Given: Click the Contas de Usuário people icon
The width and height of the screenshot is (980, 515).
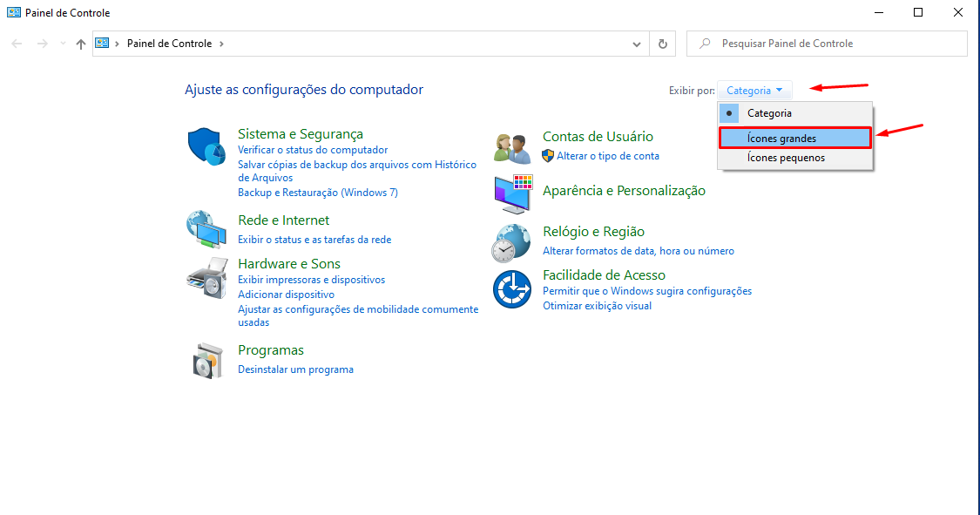Looking at the screenshot, I should click(x=511, y=148).
